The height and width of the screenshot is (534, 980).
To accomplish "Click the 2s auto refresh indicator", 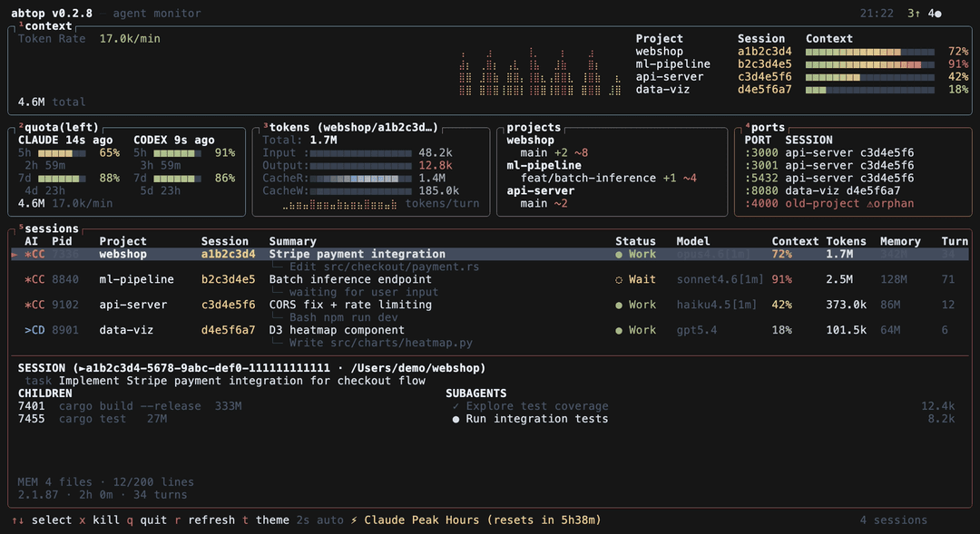I will point(320,520).
